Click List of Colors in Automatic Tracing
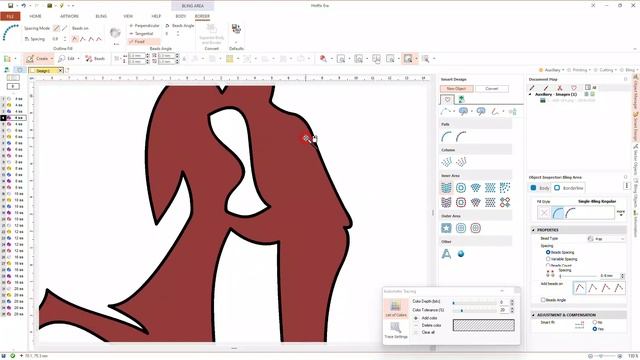640x360 pixels. coord(396,308)
